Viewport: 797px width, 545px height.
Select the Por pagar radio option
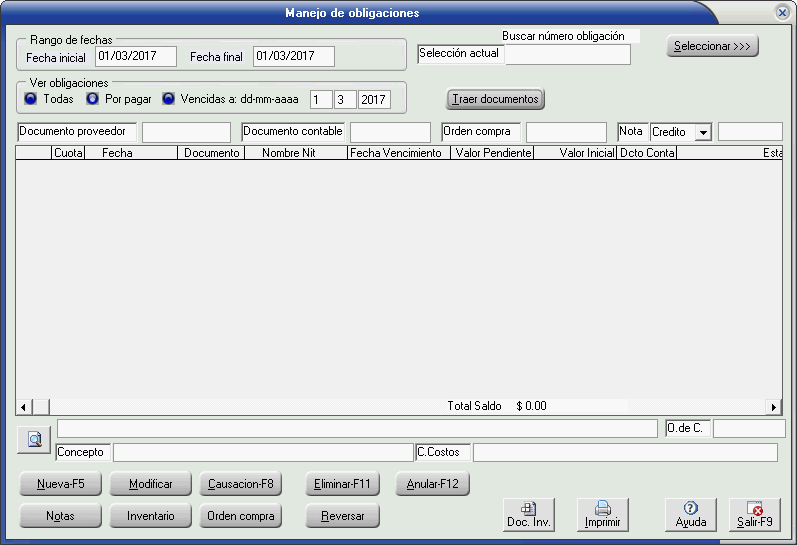point(93,99)
